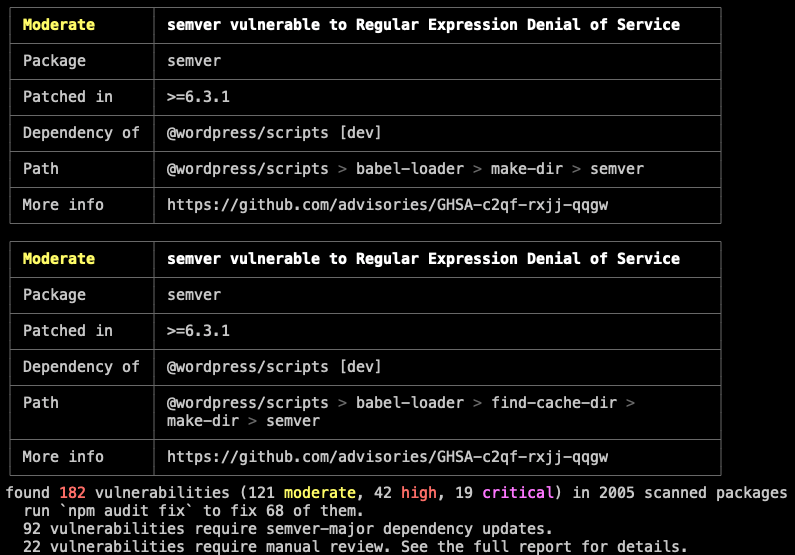Screen dimensions: 795x555
Task: Click the 'find-cache-dir' path segment
Action: (554, 403)
